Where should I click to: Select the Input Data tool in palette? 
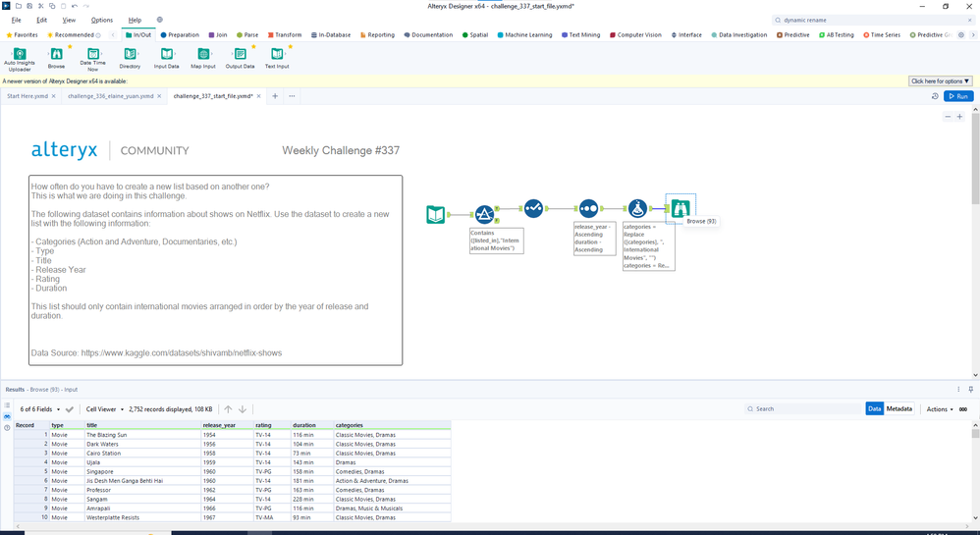(167, 55)
